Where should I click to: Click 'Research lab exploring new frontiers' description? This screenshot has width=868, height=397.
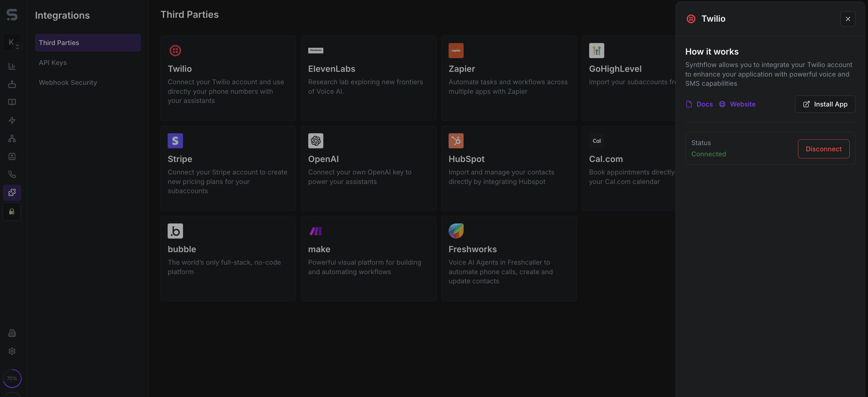[365, 87]
